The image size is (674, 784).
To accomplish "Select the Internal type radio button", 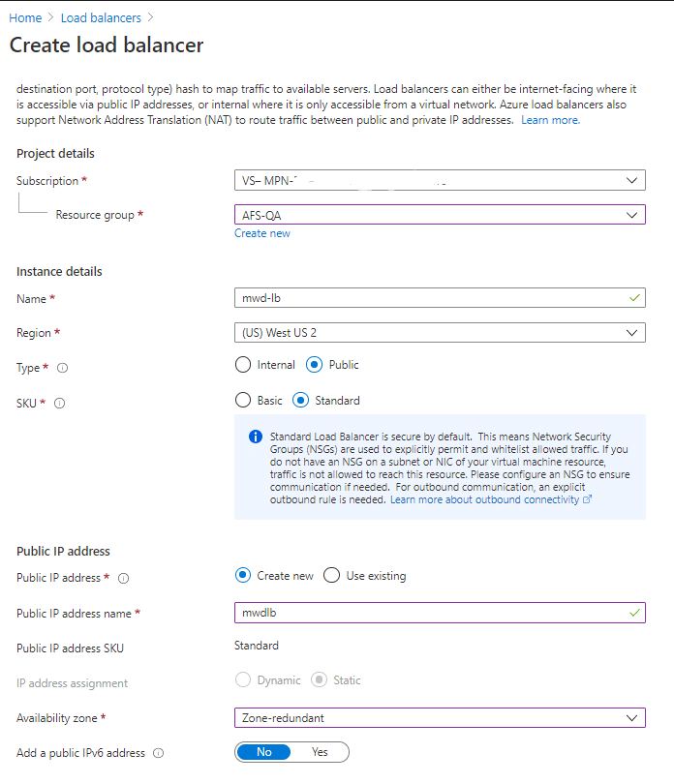I will (x=242, y=365).
